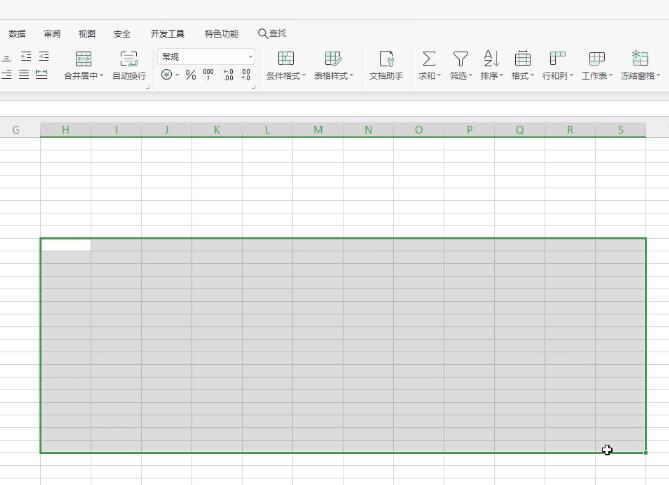Expand the 表格样式 dropdown arrow
The height and width of the screenshot is (485, 669).
352,76
